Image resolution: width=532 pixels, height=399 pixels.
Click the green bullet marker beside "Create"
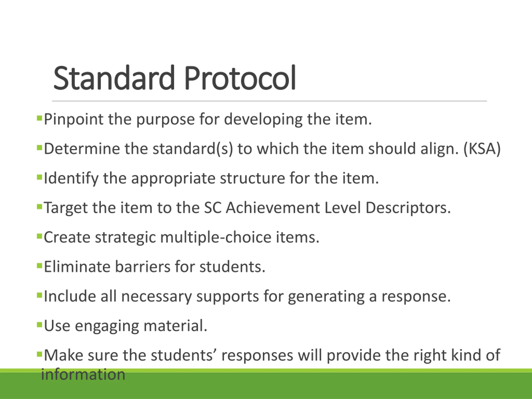pos(39,236)
